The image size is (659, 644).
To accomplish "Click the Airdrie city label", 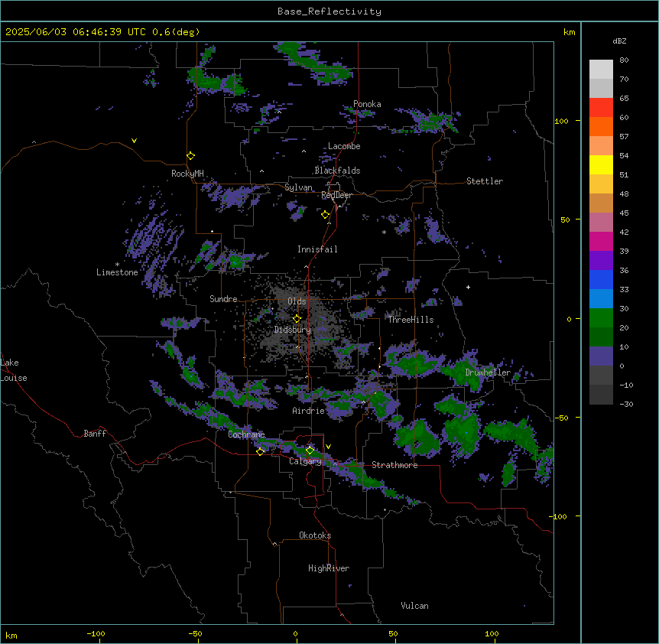I will [308, 411].
